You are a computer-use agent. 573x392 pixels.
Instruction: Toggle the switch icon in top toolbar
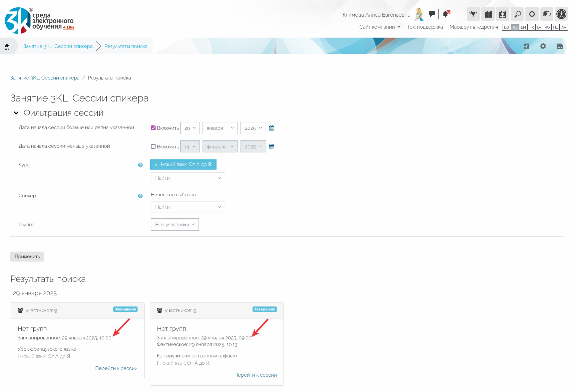pos(547,14)
